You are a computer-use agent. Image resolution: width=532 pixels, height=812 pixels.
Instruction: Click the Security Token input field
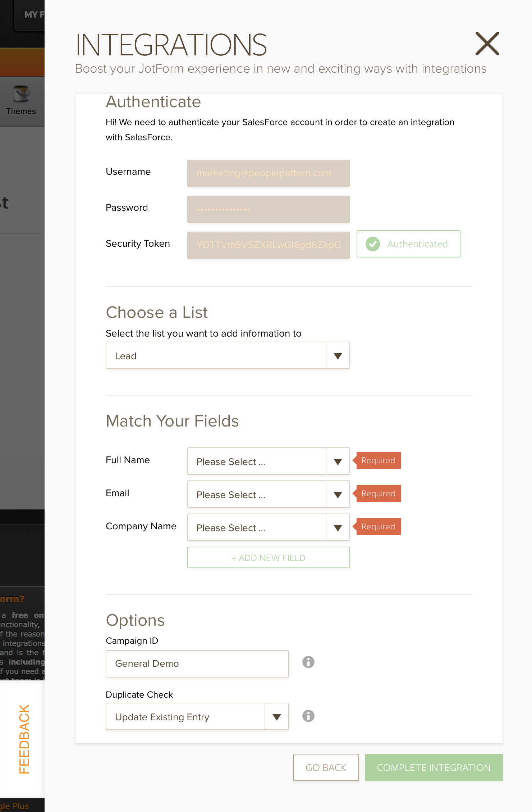tap(269, 245)
